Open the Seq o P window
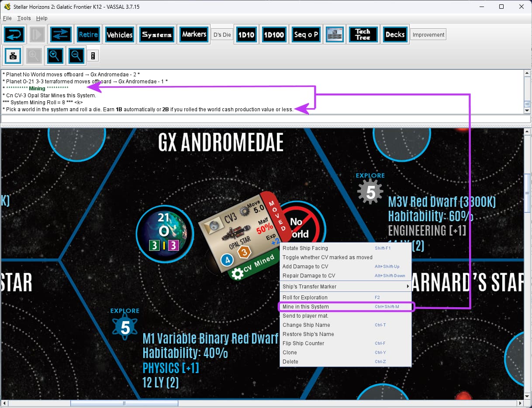The image size is (532, 408). click(306, 34)
